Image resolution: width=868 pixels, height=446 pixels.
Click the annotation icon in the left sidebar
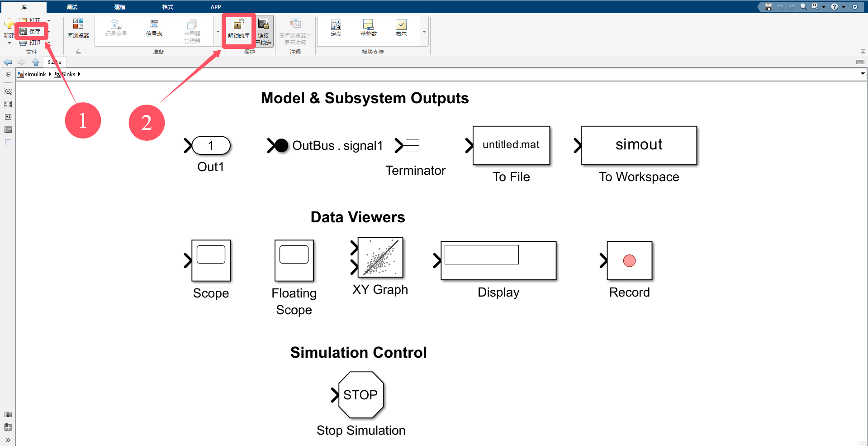click(8, 116)
